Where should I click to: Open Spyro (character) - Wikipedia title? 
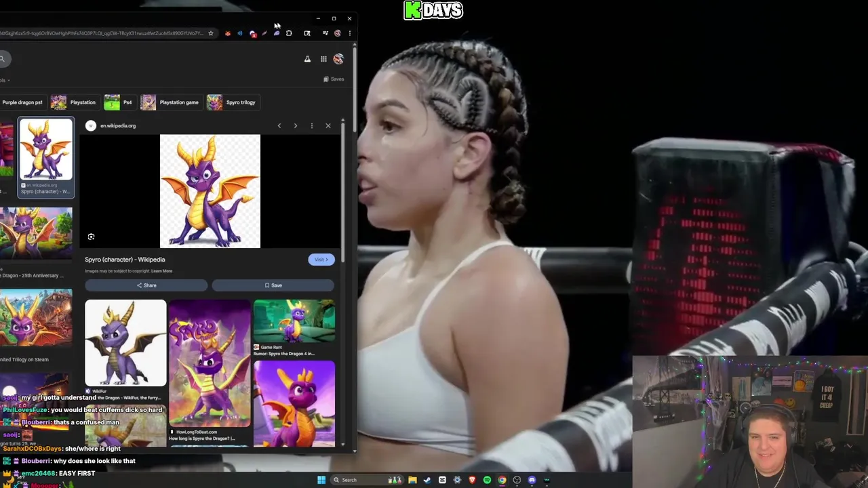pyautogui.click(x=125, y=260)
